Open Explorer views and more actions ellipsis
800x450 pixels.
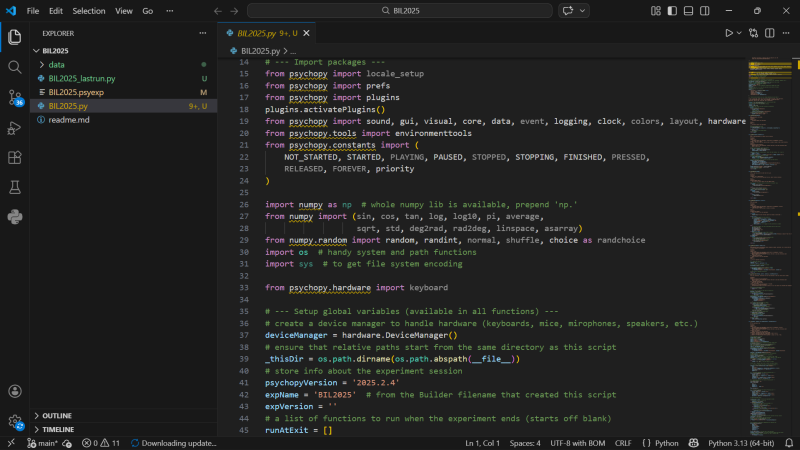point(203,33)
